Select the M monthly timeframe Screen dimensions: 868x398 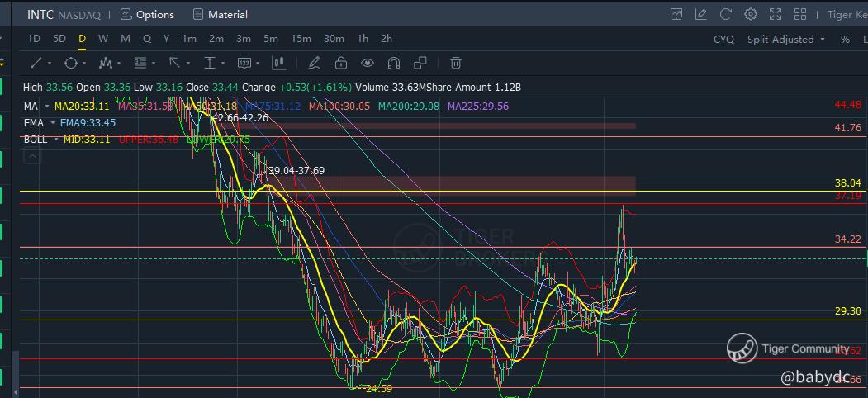pyautogui.click(x=126, y=39)
